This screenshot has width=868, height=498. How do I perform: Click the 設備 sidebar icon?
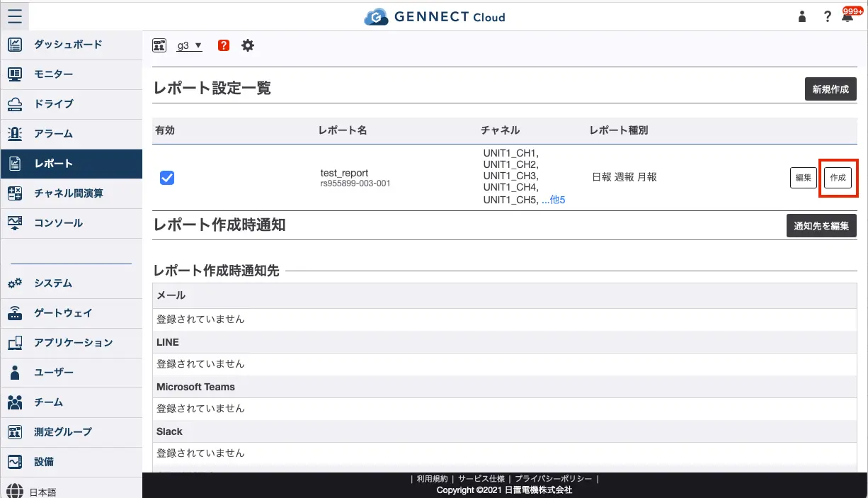coord(15,462)
